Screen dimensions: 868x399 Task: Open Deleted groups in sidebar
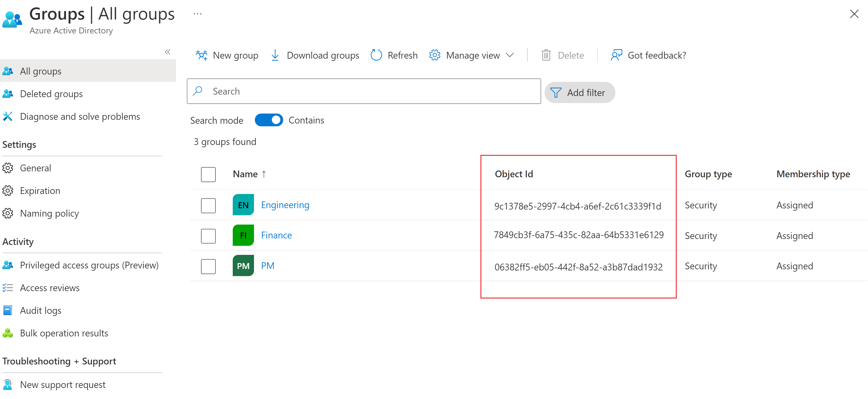(x=51, y=94)
